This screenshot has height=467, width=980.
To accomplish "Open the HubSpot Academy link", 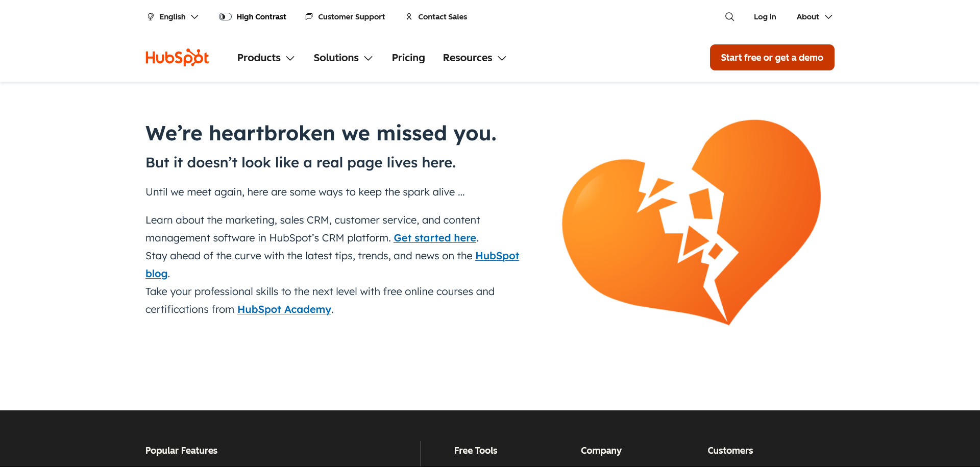I will (284, 309).
